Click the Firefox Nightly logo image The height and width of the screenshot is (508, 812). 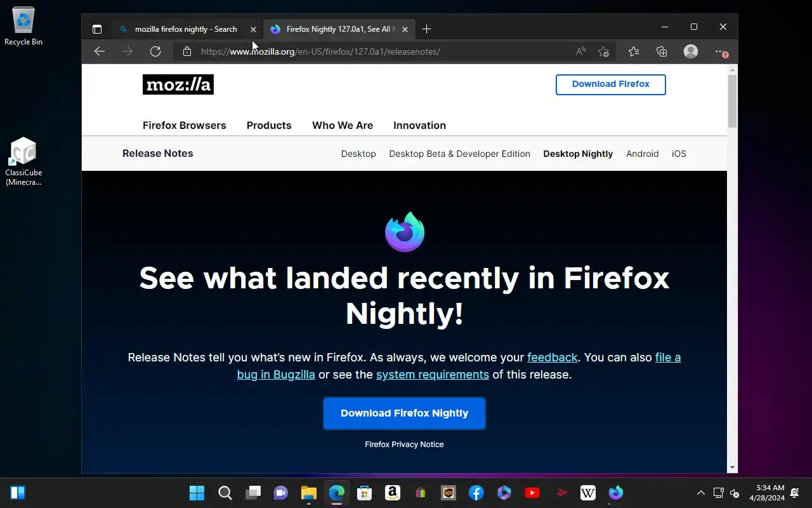click(405, 232)
